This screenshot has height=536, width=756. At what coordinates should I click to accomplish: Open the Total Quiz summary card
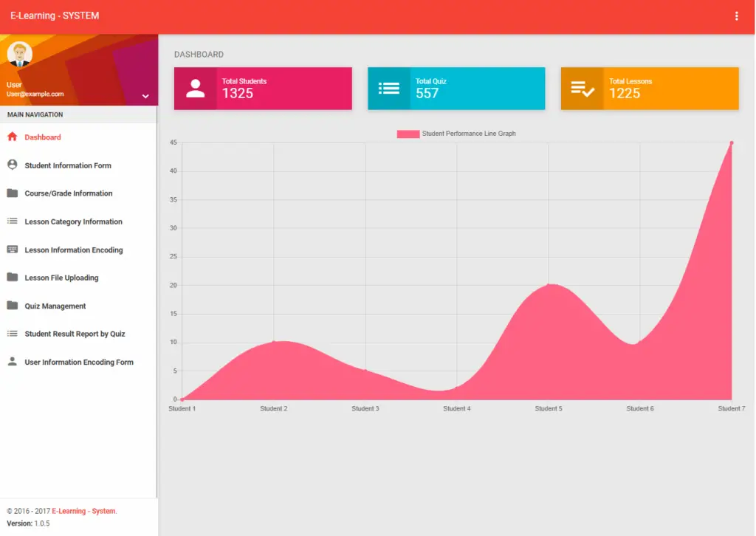(x=456, y=88)
